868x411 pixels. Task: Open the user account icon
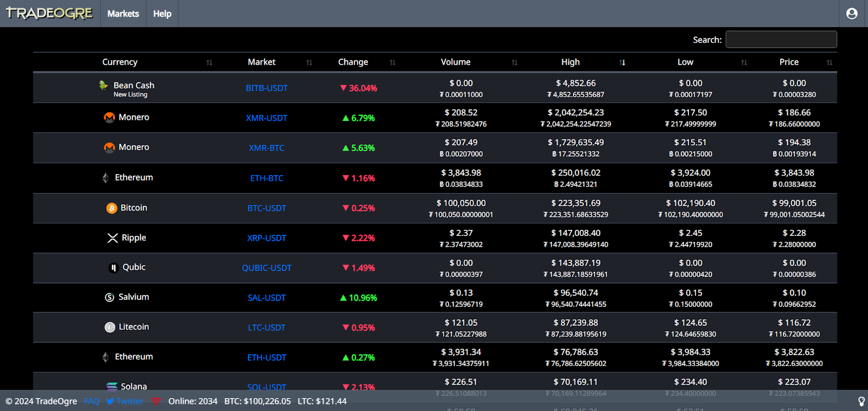[x=852, y=14]
